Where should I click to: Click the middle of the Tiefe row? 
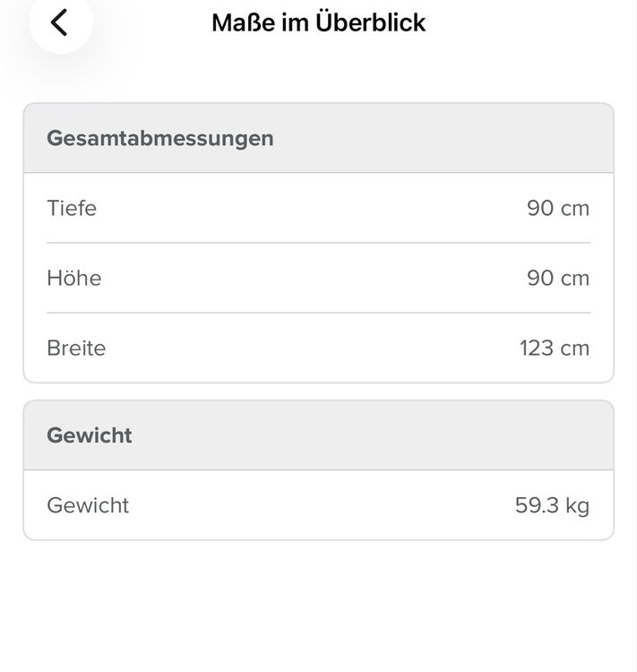(319, 208)
